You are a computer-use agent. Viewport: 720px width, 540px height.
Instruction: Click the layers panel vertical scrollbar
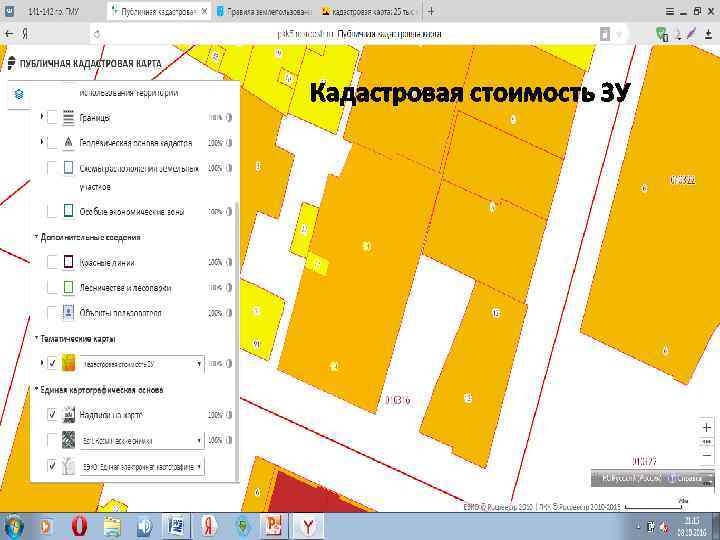(237, 340)
